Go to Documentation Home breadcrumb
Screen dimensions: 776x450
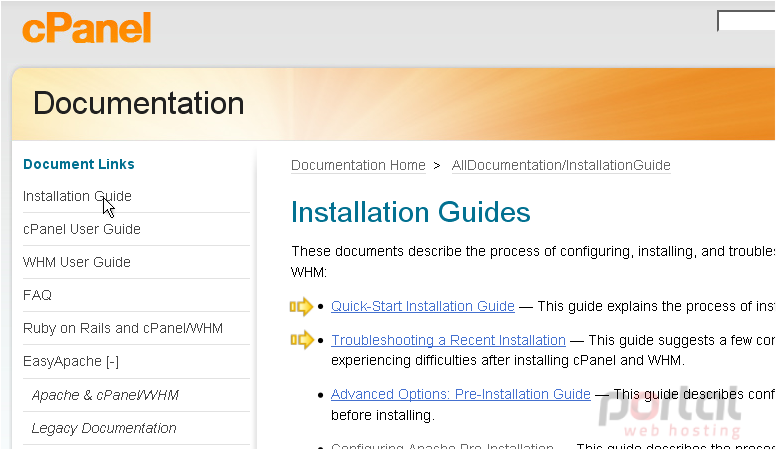(x=358, y=165)
